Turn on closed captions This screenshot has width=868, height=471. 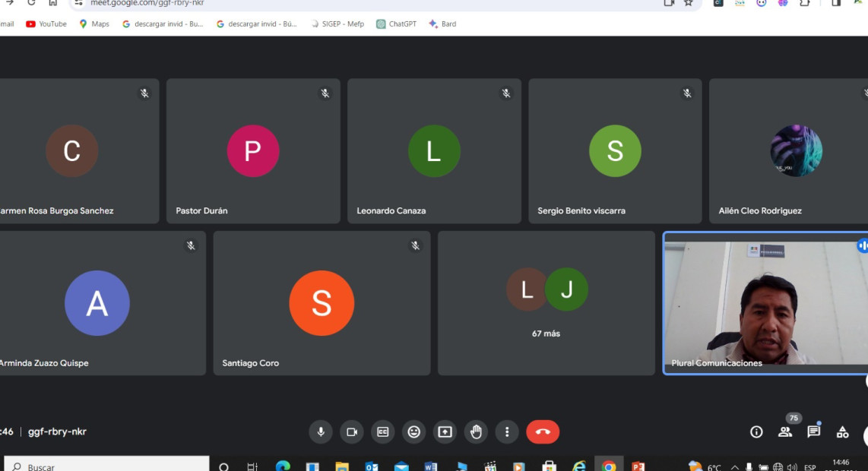click(x=383, y=432)
